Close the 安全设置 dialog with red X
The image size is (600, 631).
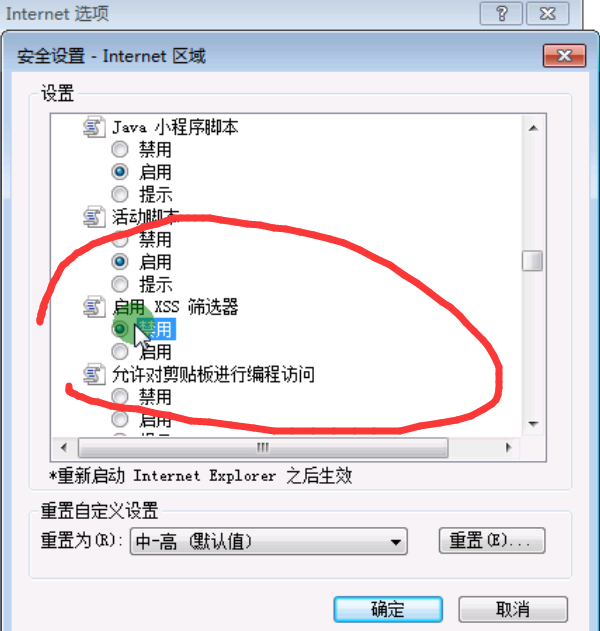[564, 56]
